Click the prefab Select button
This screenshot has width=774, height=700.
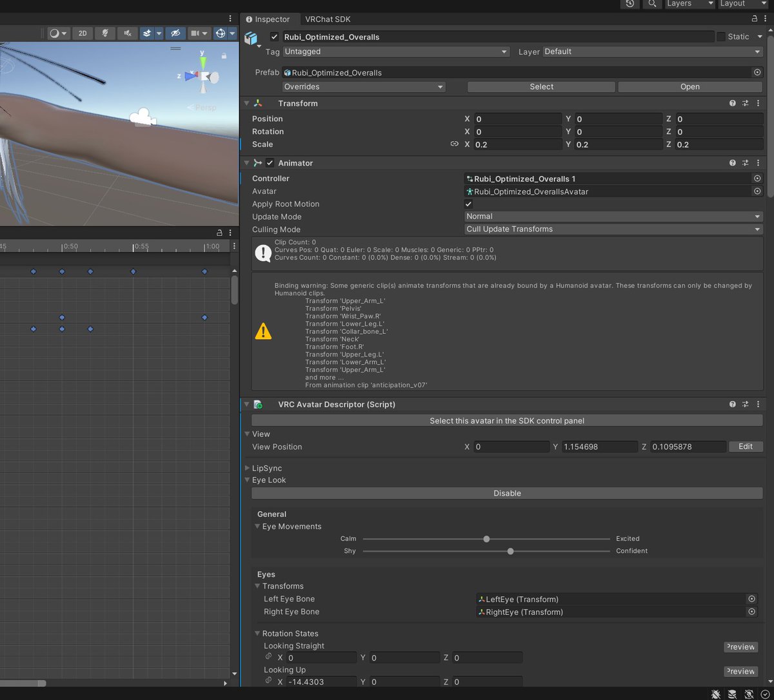click(x=541, y=86)
